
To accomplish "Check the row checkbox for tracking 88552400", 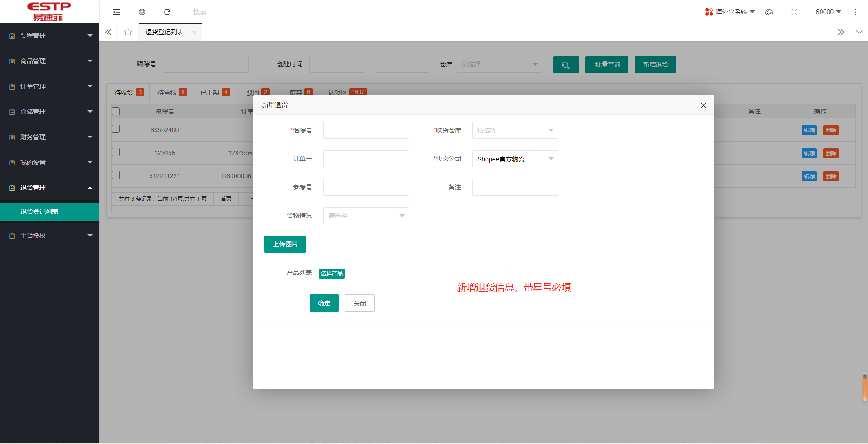I will pyautogui.click(x=116, y=129).
